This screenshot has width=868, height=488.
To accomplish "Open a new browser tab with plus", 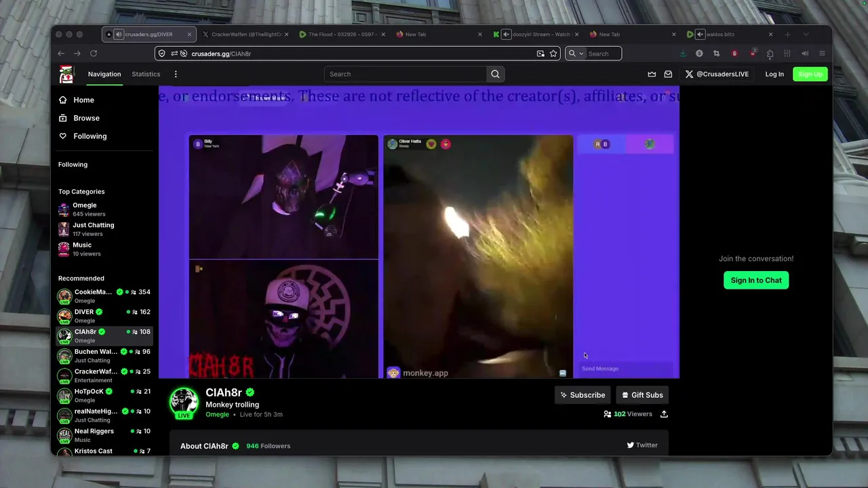I will (x=787, y=35).
